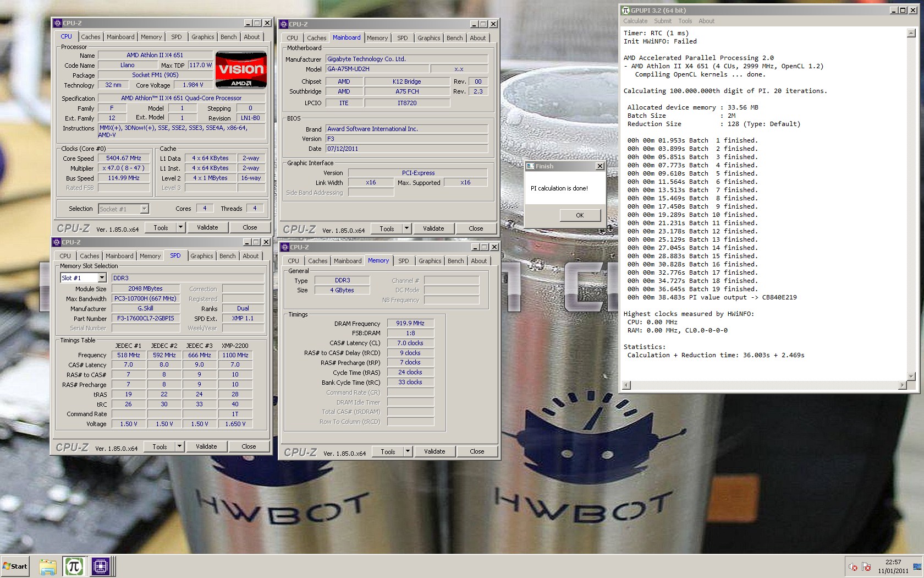Switch to Caches tab in CPU window

click(91, 37)
